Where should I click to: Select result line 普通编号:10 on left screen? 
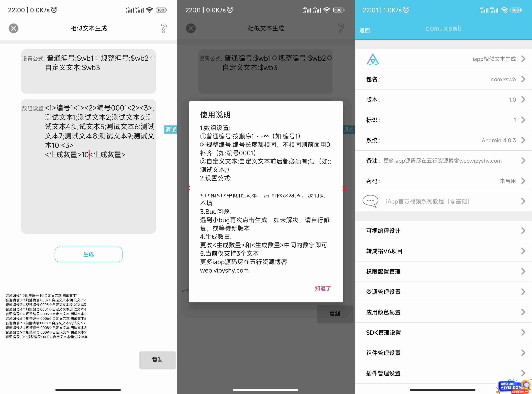click(x=47, y=337)
